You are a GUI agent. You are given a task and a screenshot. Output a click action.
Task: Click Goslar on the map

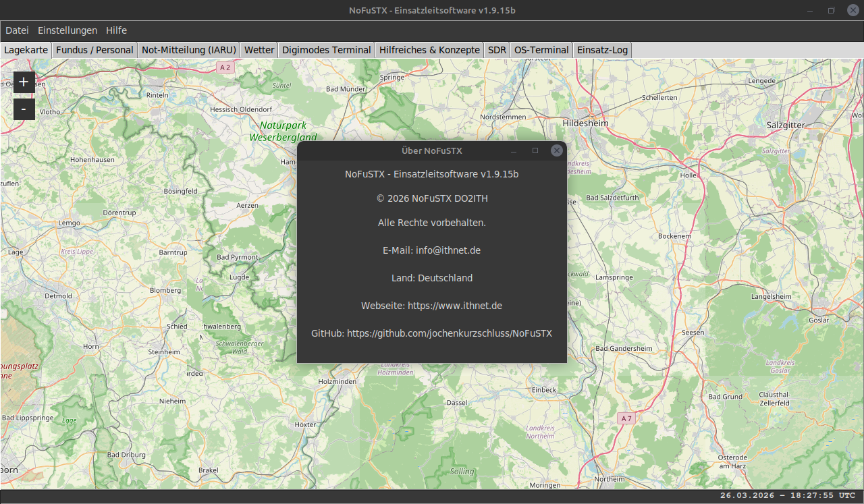coord(819,320)
